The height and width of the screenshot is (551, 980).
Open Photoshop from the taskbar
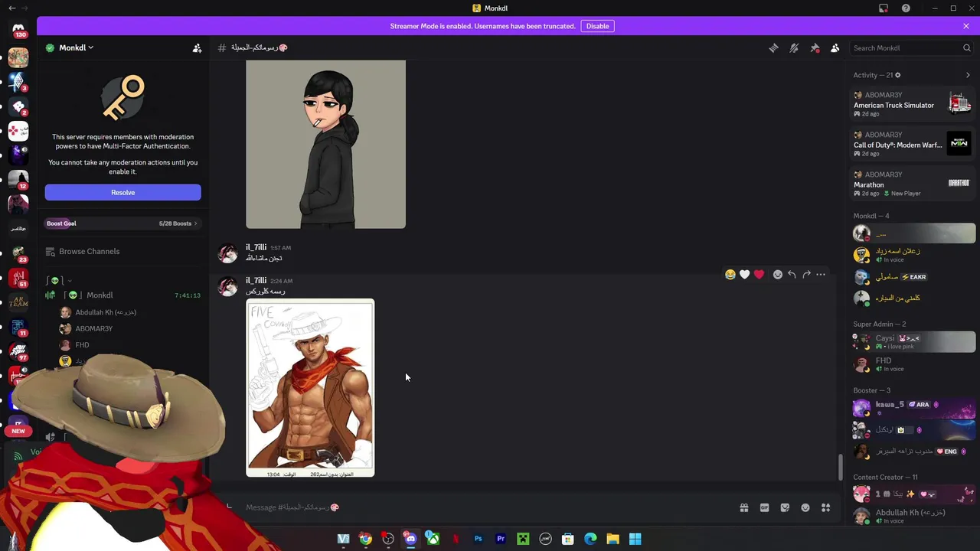tap(478, 539)
